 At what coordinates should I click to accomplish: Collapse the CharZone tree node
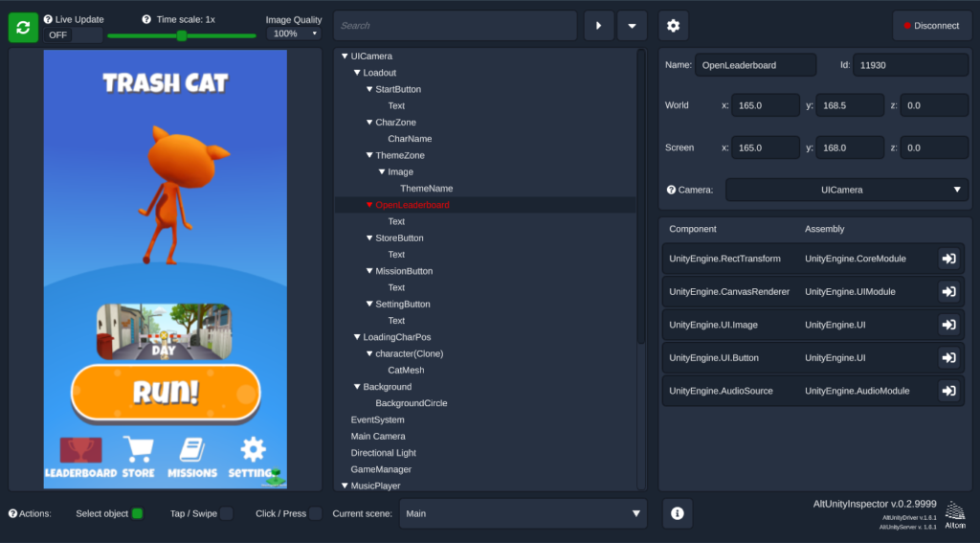tap(369, 123)
